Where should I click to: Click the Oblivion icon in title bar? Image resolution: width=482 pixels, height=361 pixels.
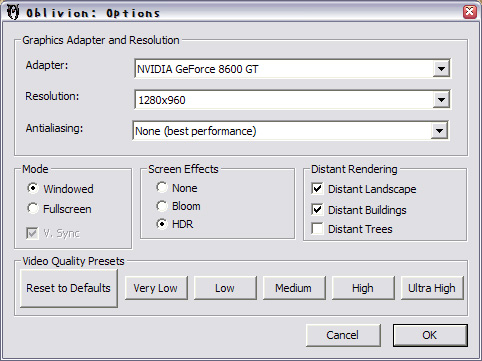click(13, 12)
